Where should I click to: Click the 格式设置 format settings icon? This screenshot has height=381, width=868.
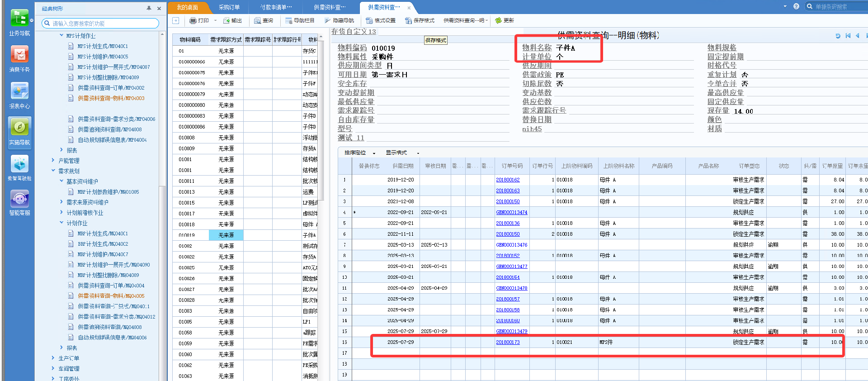click(x=369, y=20)
